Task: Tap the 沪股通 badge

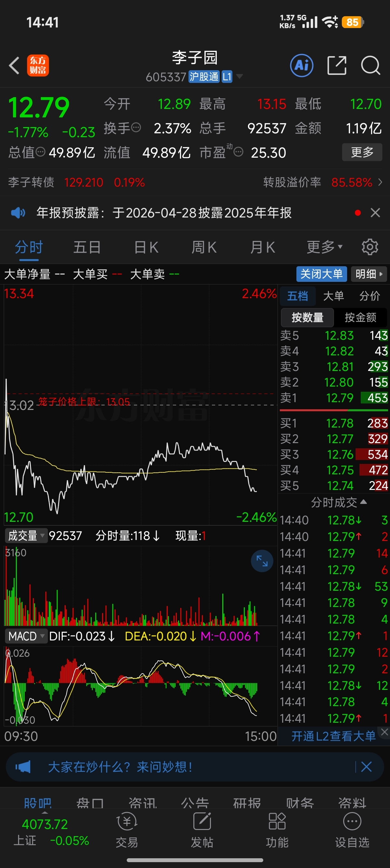Action: click(204, 76)
